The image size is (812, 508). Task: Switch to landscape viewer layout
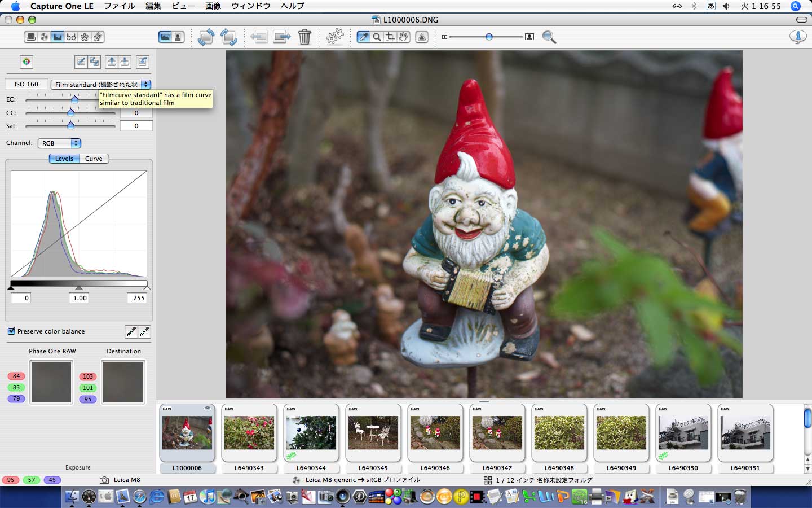pyautogui.click(x=165, y=37)
